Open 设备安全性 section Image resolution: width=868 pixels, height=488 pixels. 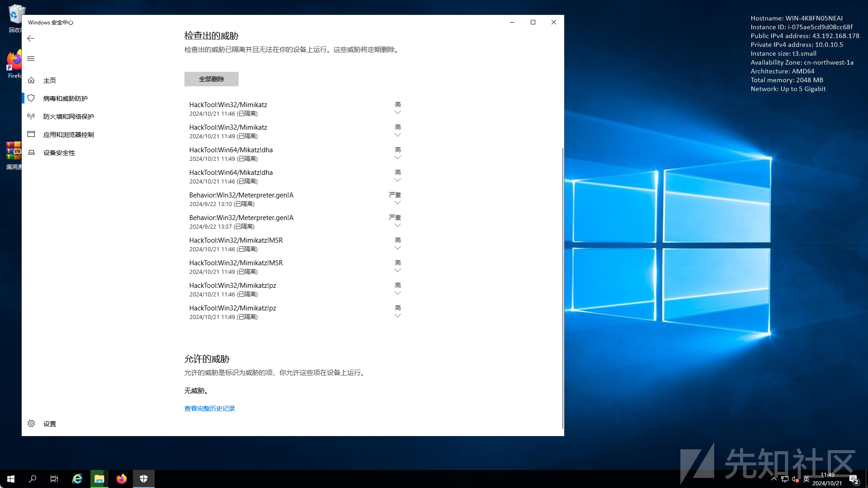click(x=59, y=153)
